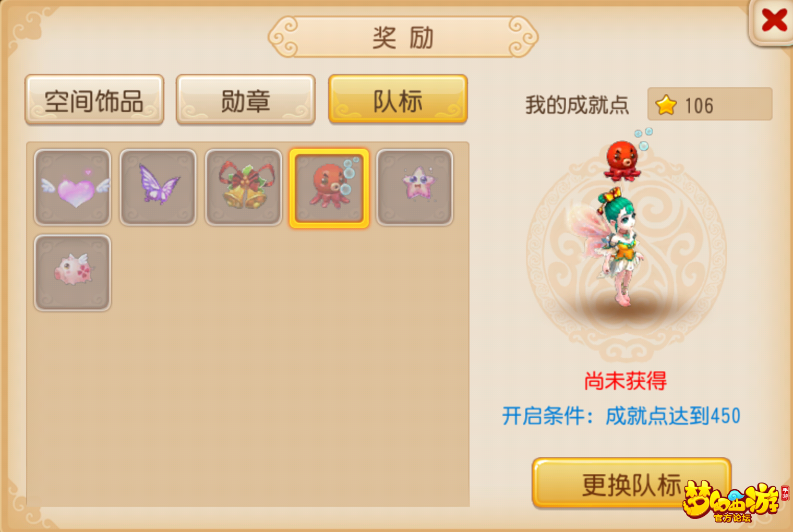
Task: Select the 队标 tab
Action: (x=398, y=100)
